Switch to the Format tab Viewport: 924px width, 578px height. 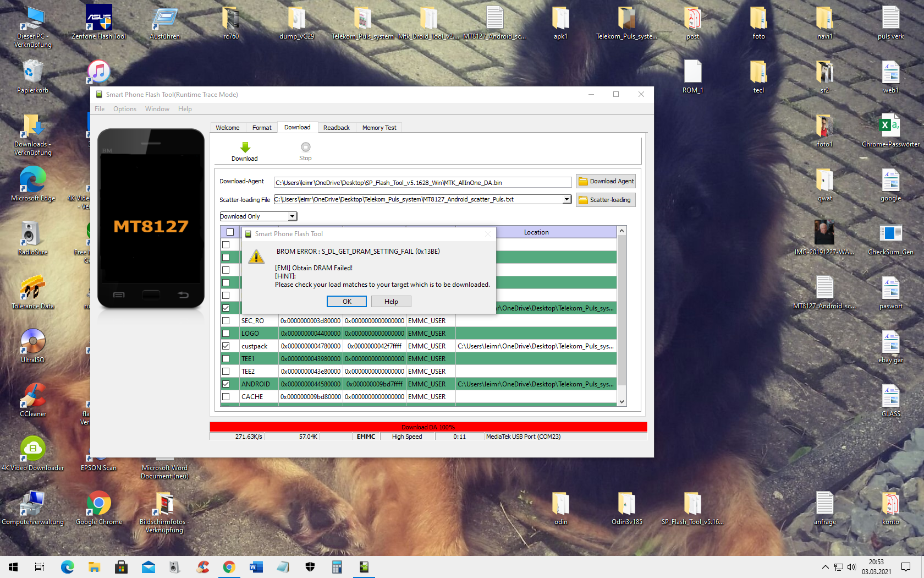coord(262,128)
